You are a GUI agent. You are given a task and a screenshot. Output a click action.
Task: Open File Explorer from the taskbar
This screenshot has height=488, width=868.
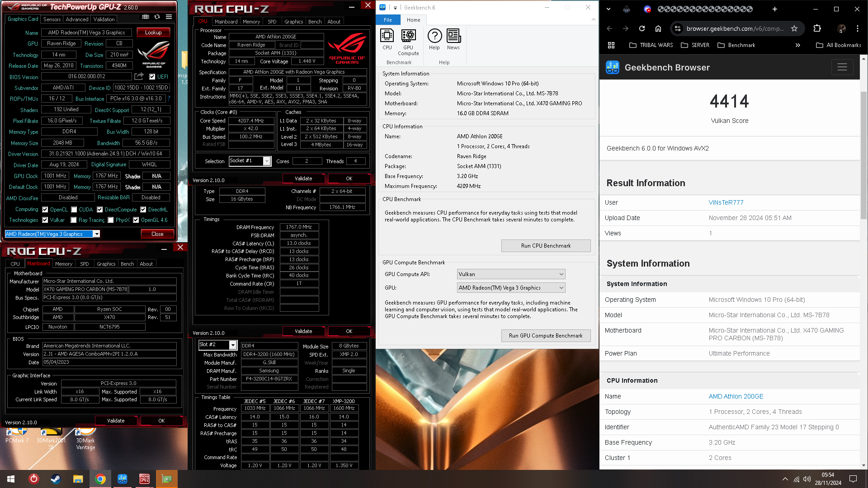click(78, 479)
